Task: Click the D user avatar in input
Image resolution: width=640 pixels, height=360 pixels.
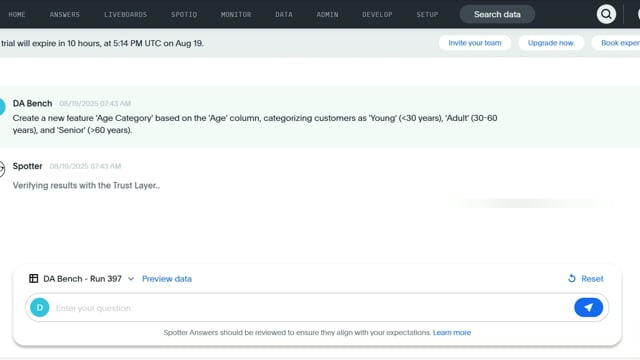Action: (40, 307)
